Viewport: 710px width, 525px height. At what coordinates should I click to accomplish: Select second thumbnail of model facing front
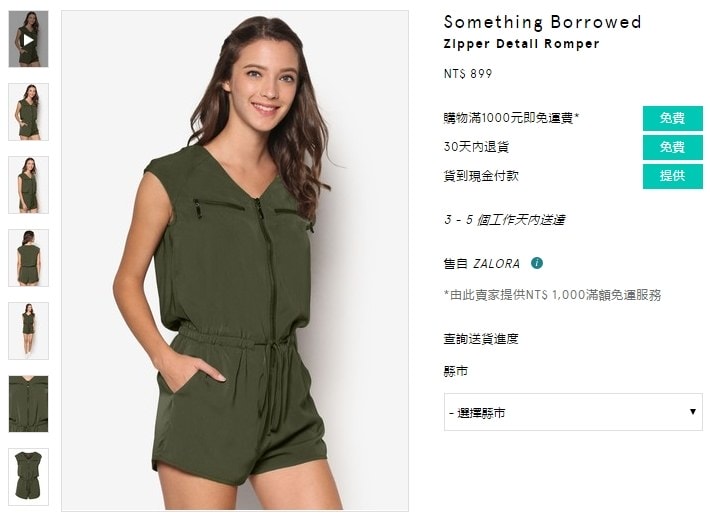coord(28,112)
